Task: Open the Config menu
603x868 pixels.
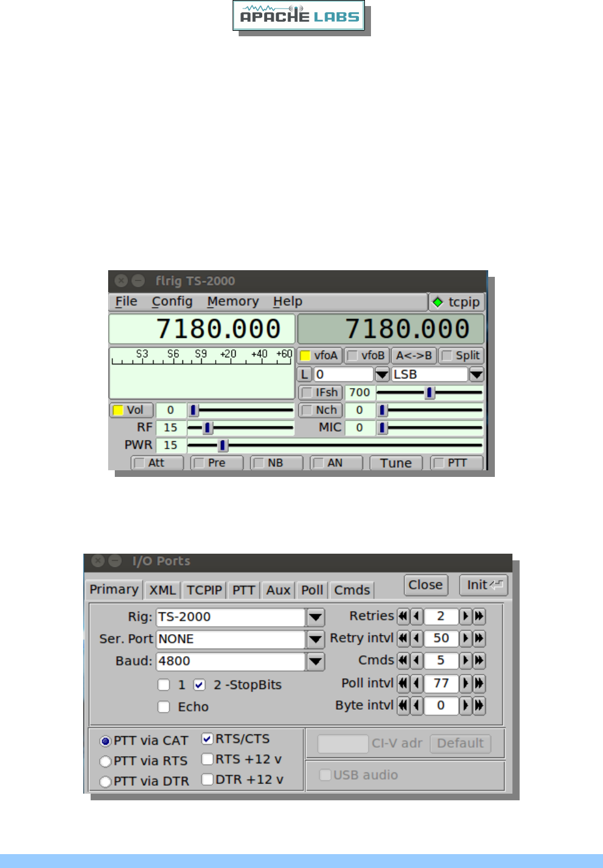Action: (172, 302)
